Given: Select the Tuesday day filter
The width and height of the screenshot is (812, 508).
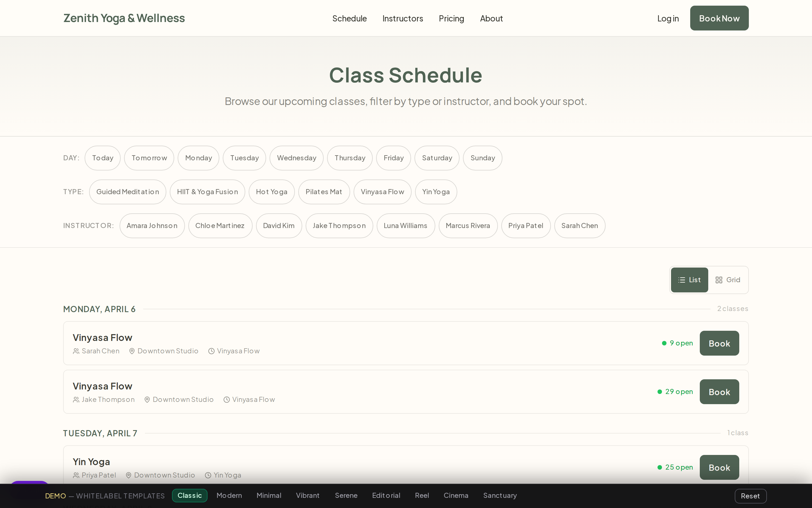Looking at the screenshot, I should click(244, 158).
